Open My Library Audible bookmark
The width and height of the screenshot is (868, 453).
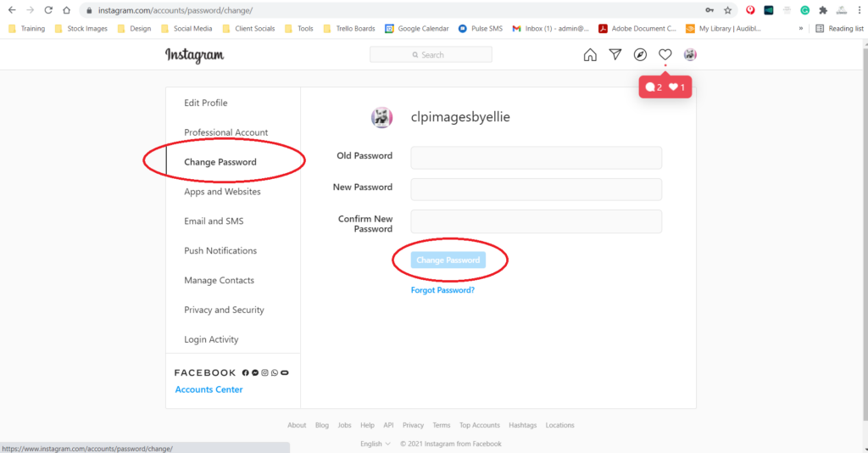pyautogui.click(x=724, y=28)
